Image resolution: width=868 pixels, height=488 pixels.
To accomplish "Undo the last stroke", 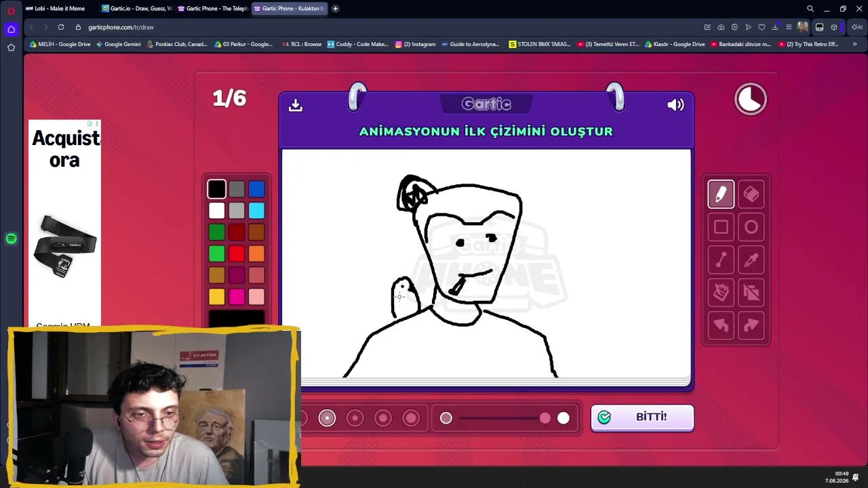I will coord(721,325).
